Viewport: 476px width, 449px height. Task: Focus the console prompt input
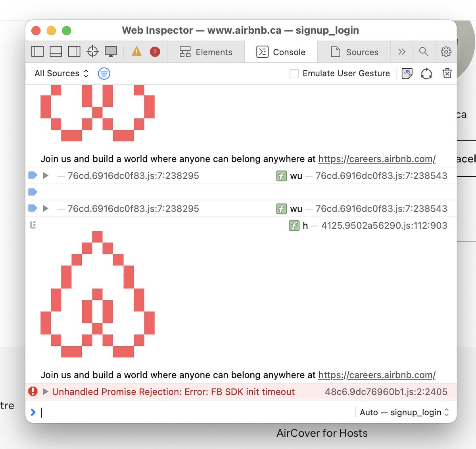click(196, 412)
